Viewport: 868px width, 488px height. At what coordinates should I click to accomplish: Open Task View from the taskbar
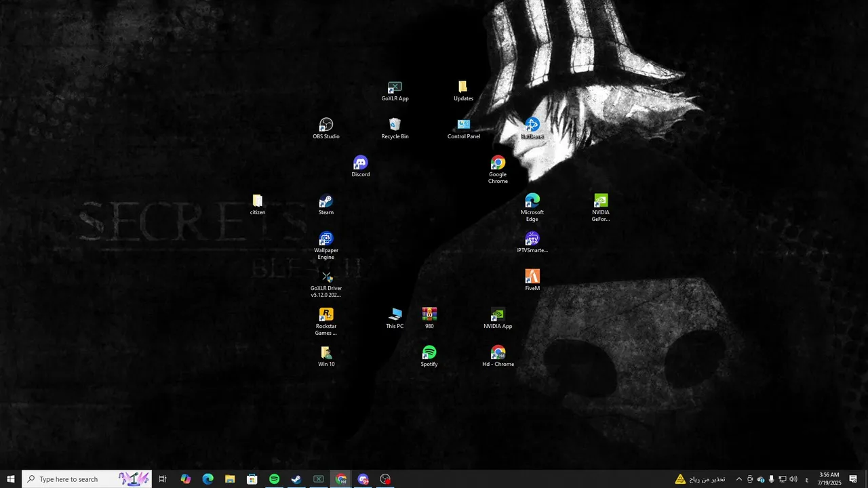click(x=163, y=479)
